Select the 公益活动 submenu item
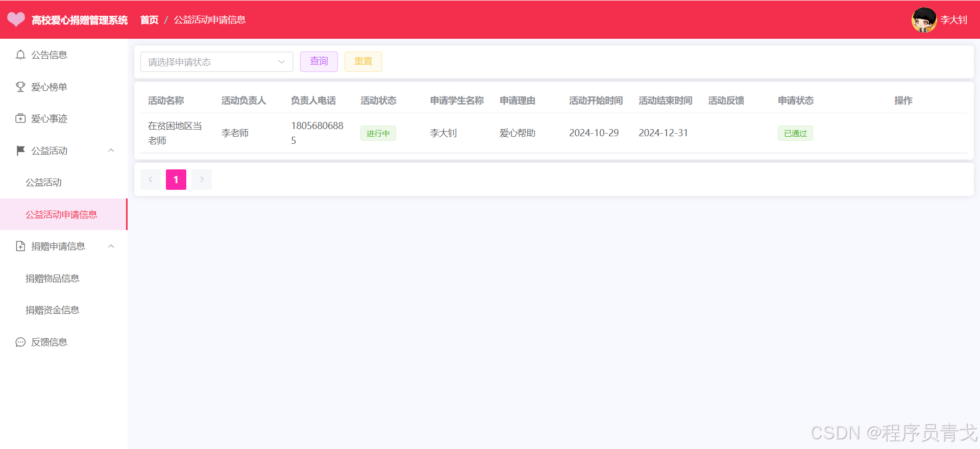This screenshot has height=449, width=980. pyautogui.click(x=64, y=182)
